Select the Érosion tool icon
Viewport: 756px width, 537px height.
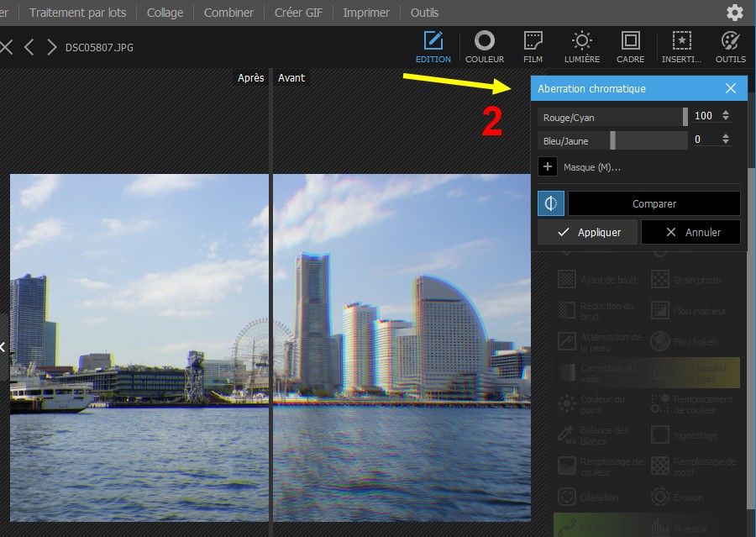coord(660,497)
